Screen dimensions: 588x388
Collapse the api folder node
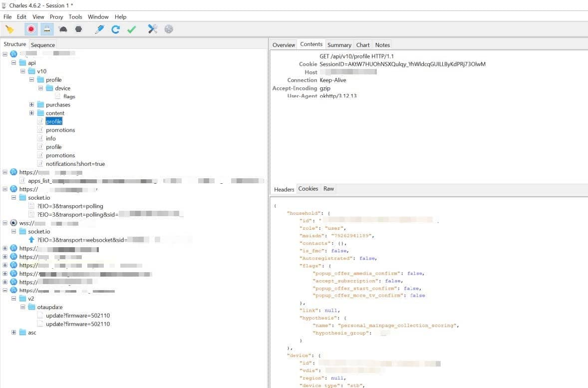[x=14, y=62]
